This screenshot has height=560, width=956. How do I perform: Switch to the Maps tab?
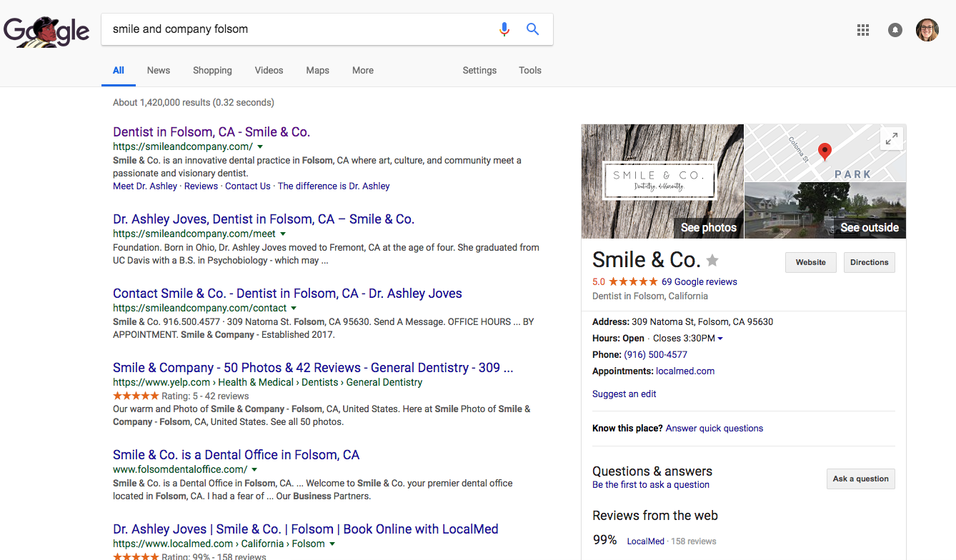pos(318,70)
